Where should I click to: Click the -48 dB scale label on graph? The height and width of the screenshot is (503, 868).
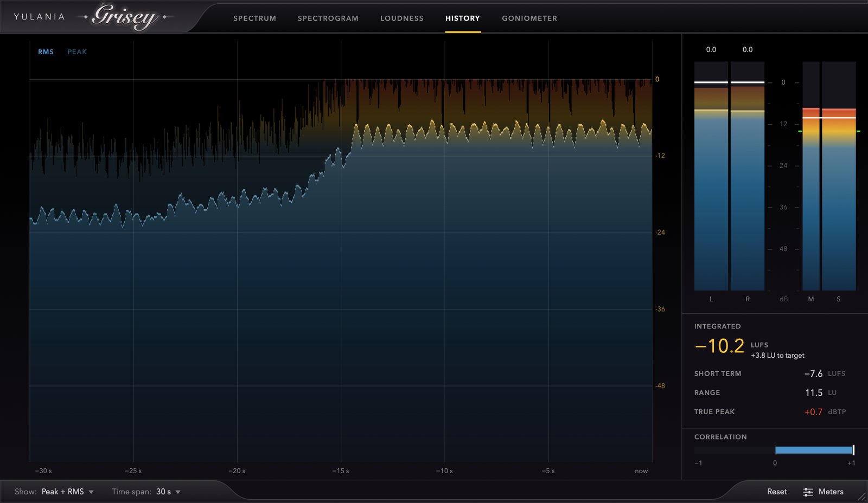[660, 386]
